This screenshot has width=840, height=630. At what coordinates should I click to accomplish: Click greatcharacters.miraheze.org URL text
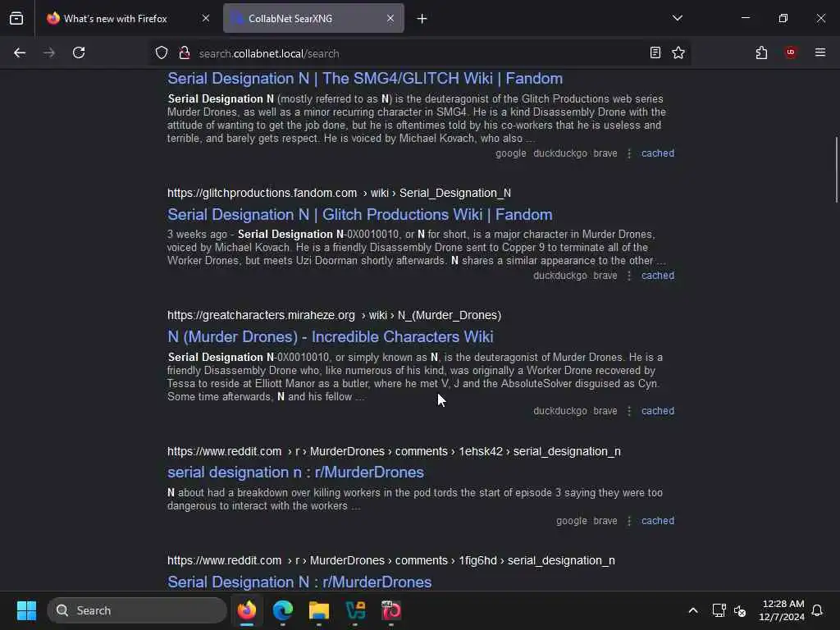[x=334, y=315]
